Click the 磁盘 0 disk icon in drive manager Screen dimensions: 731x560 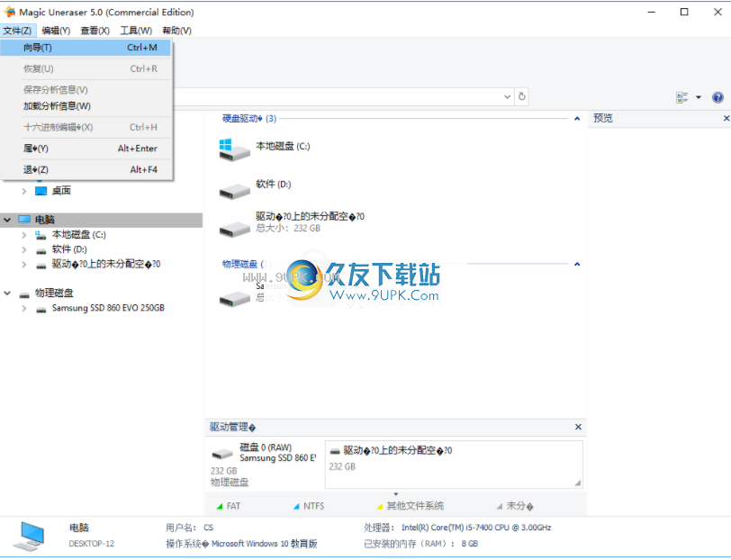click(x=222, y=453)
